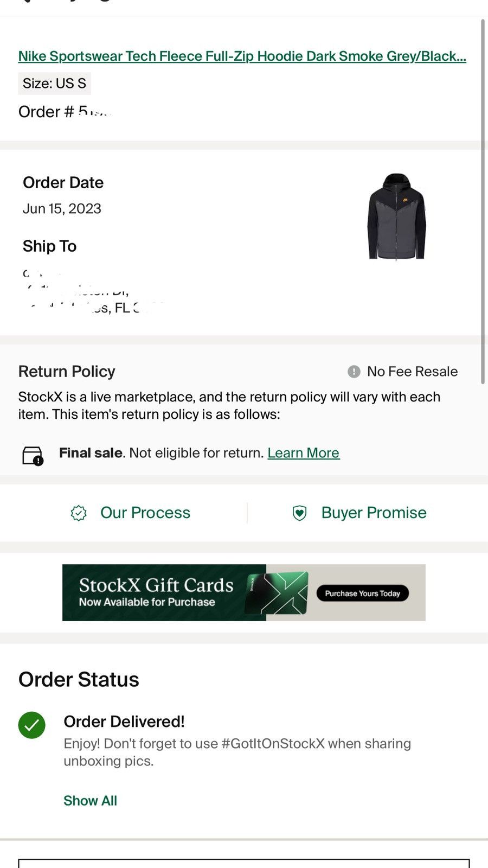Viewport: 488px width, 868px height.
Task: Tap the gift card image in banner
Action: 277,593
